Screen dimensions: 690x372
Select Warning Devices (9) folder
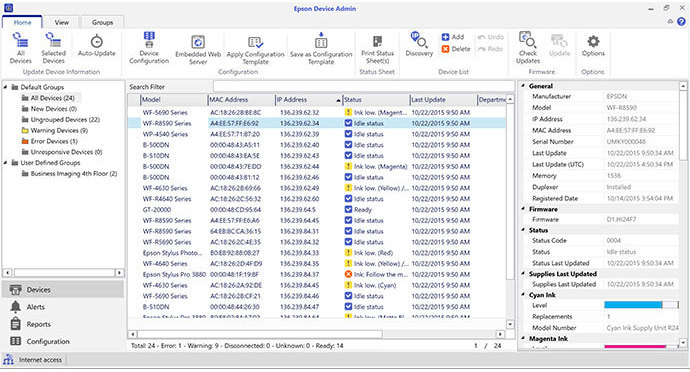55,130
